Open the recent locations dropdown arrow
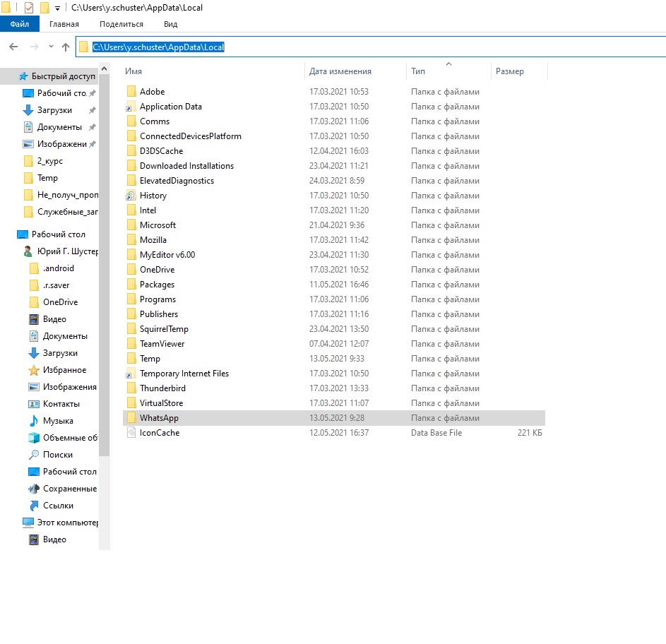Viewport: 666px width, 644px height. tap(51, 47)
